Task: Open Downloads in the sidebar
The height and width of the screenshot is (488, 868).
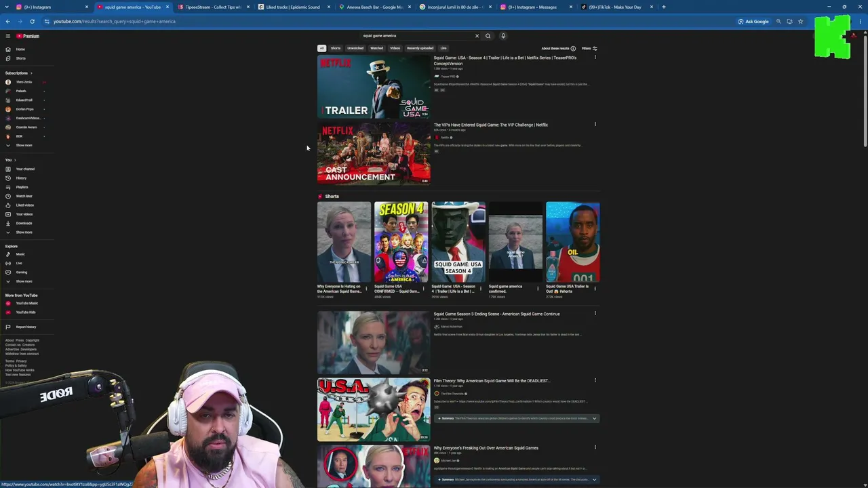Action: click(24, 223)
